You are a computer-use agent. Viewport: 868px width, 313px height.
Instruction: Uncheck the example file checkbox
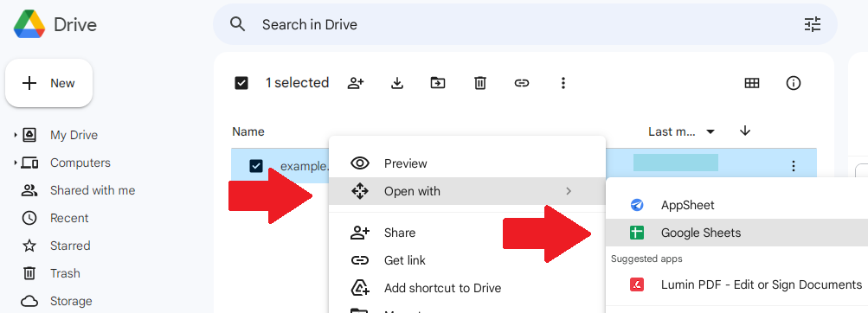(256, 166)
